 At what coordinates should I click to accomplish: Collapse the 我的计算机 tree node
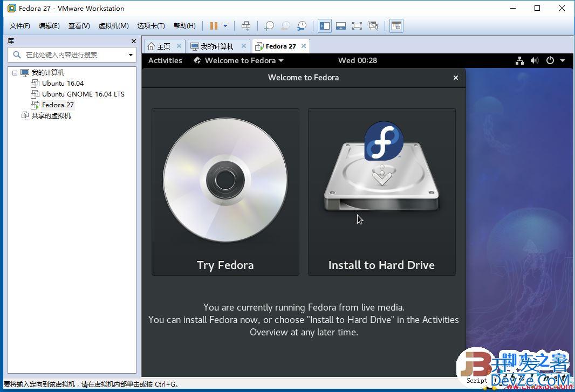point(15,73)
